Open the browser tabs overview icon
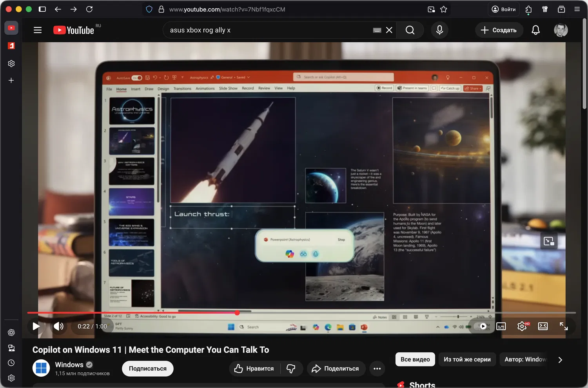Image resolution: width=588 pixels, height=388 pixels. coord(561,9)
